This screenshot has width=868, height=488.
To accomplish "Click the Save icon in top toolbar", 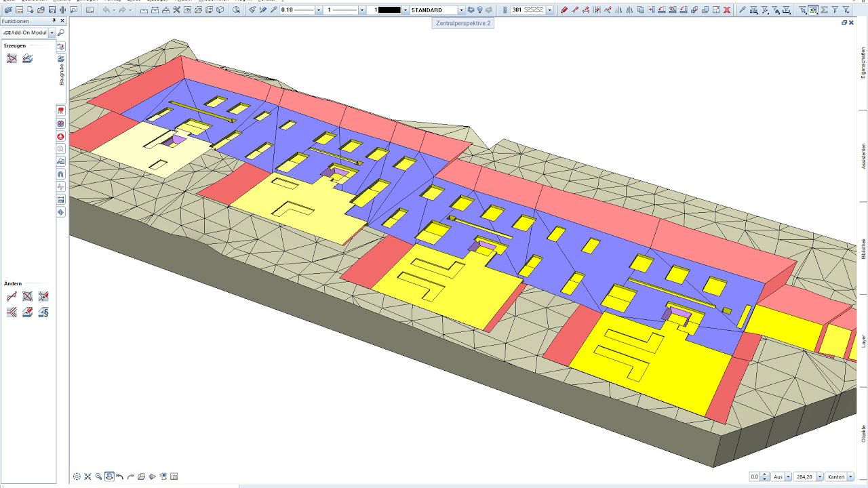I will click(52, 10).
